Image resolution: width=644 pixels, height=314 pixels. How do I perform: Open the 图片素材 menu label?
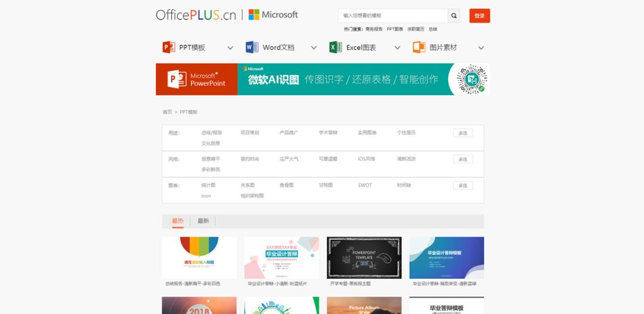[x=443, y=48]
